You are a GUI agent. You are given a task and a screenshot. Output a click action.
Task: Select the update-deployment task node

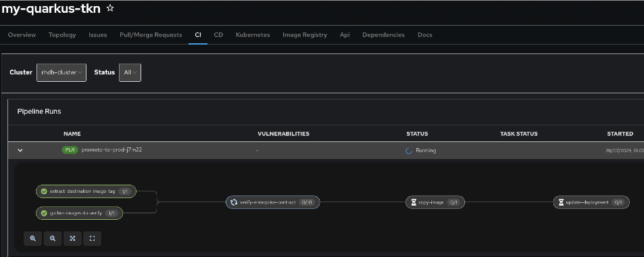tap(591, 202)
